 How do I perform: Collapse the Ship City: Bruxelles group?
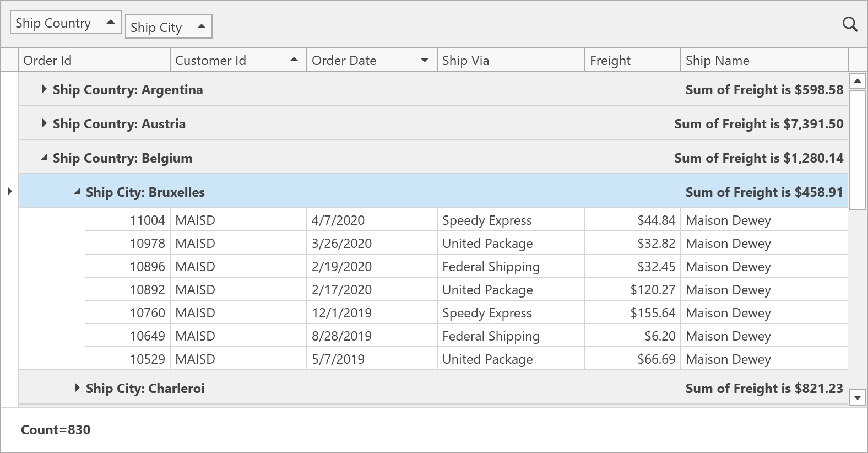(77, 192)
